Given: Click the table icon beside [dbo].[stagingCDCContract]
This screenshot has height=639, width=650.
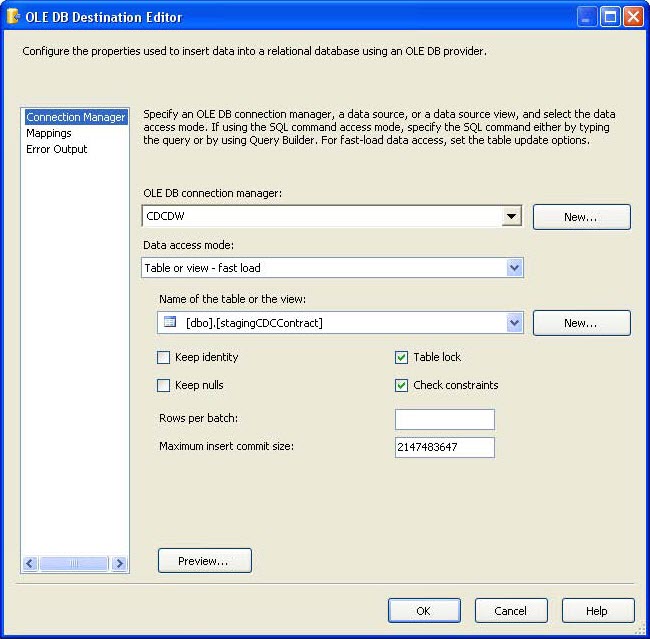Looking at the screenshot, I should [x=170, y=322].
